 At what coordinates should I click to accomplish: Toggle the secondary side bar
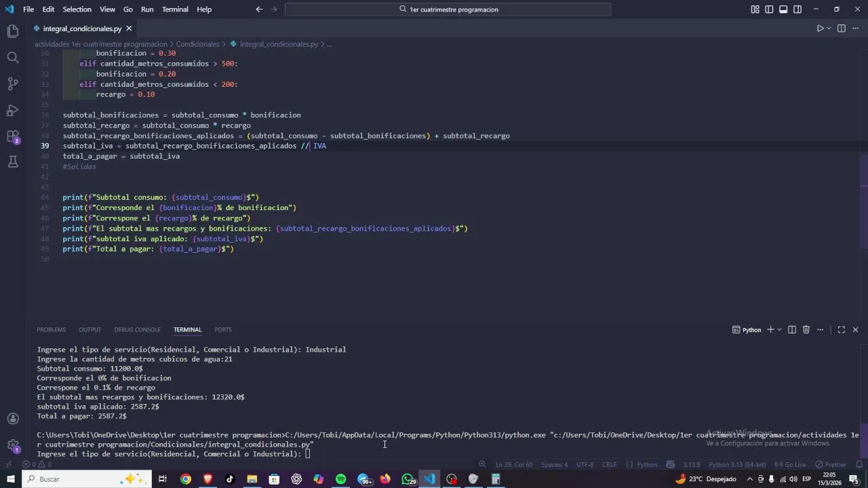click(797, 9)
